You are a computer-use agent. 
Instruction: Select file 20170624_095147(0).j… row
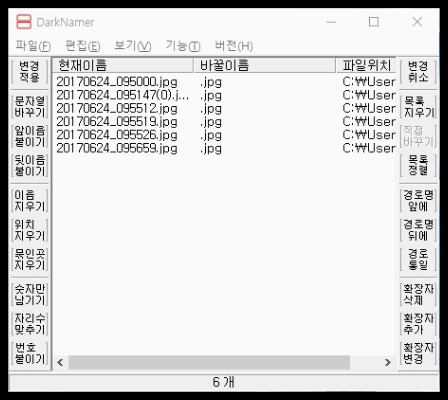(224, 95)
